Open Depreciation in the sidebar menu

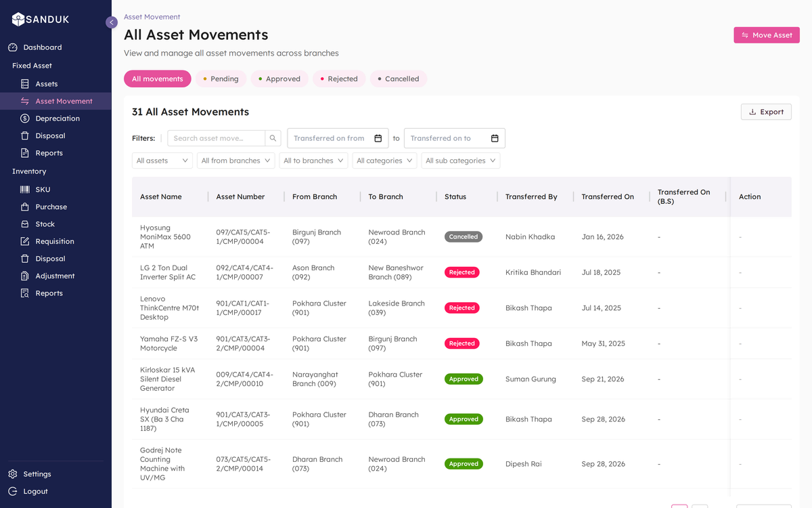coord(55,119)
